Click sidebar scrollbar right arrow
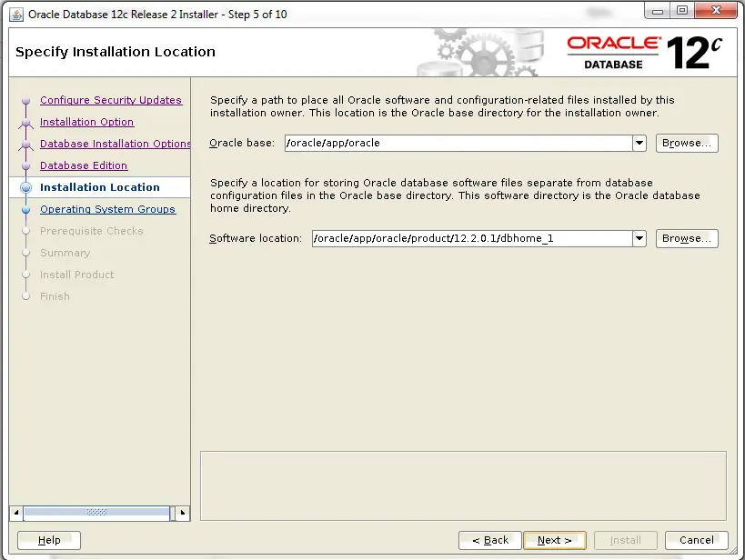745x560 pixels. pos(183,513)
